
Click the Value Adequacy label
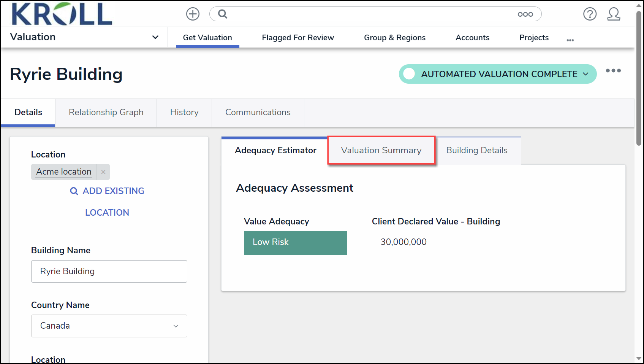276,221
